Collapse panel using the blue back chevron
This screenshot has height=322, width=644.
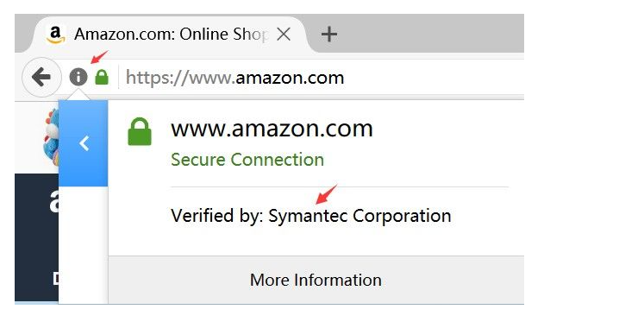[84, 143]
